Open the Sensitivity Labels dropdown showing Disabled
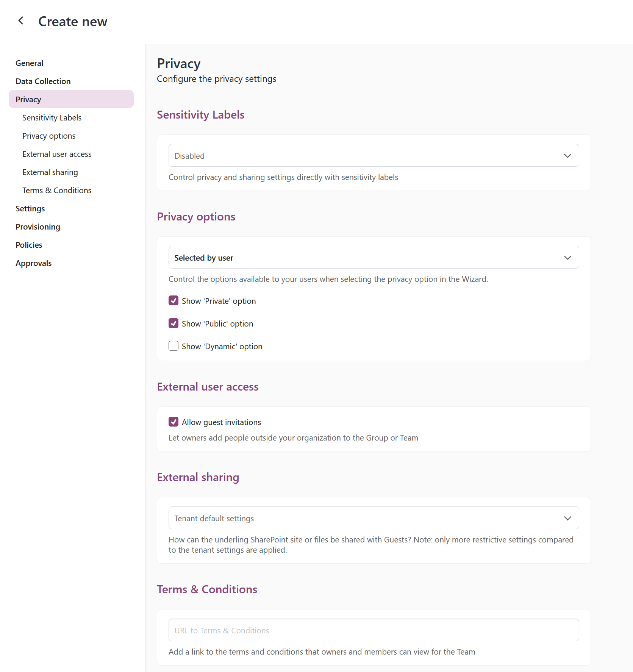The height and width of the screenshot is (672, 633). pyautogui.click(x=373, y=155)
